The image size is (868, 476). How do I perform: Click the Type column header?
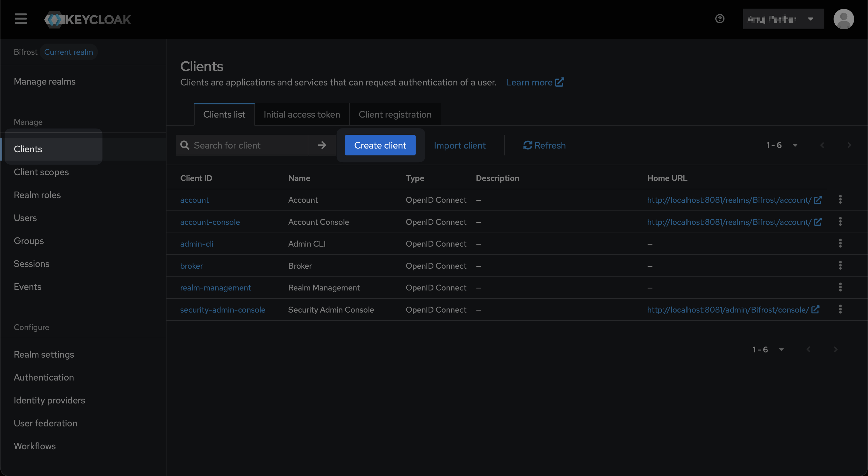click(x=415, y=178)
